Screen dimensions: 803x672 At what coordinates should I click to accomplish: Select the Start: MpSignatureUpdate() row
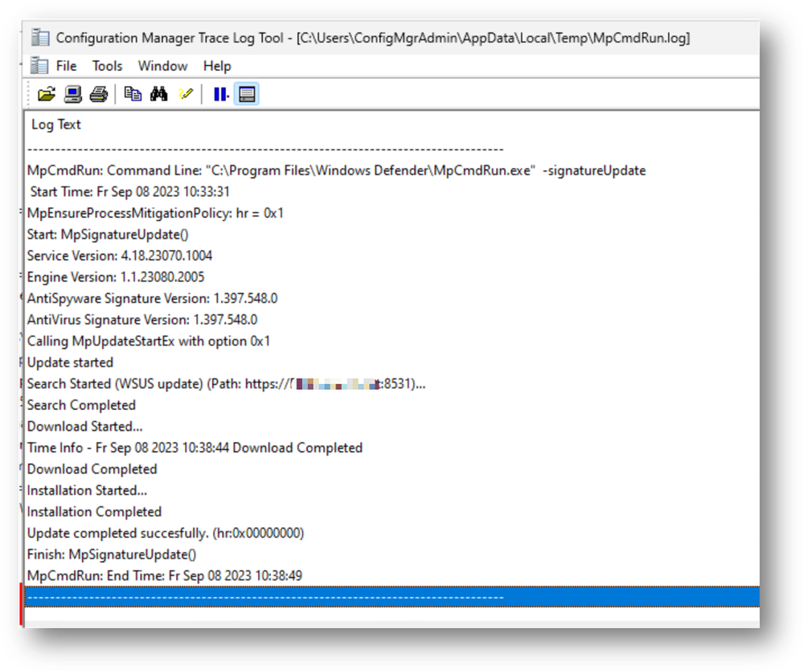(x=391, y=235)
